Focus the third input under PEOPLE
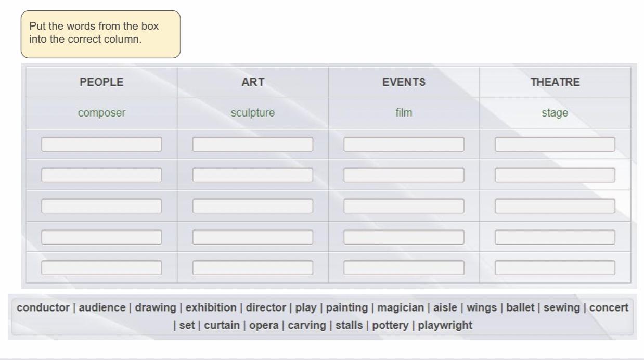644x360 pixels. coord(101,206)
